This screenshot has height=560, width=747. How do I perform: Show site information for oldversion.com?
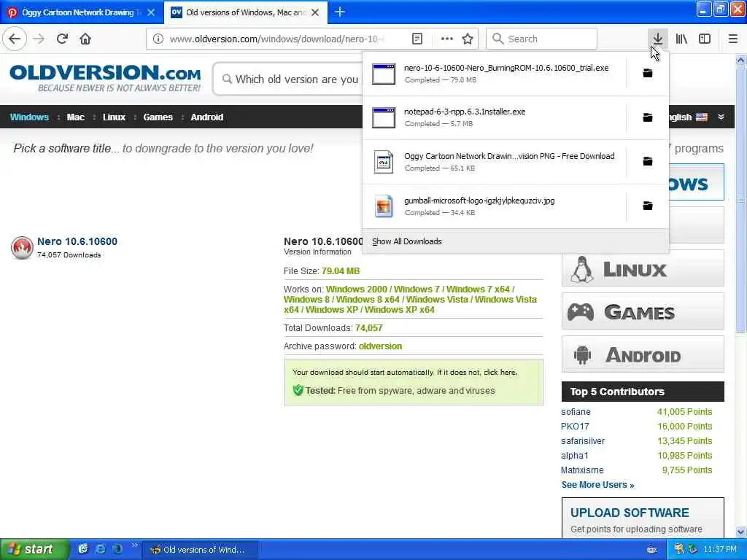click(158, 39)
